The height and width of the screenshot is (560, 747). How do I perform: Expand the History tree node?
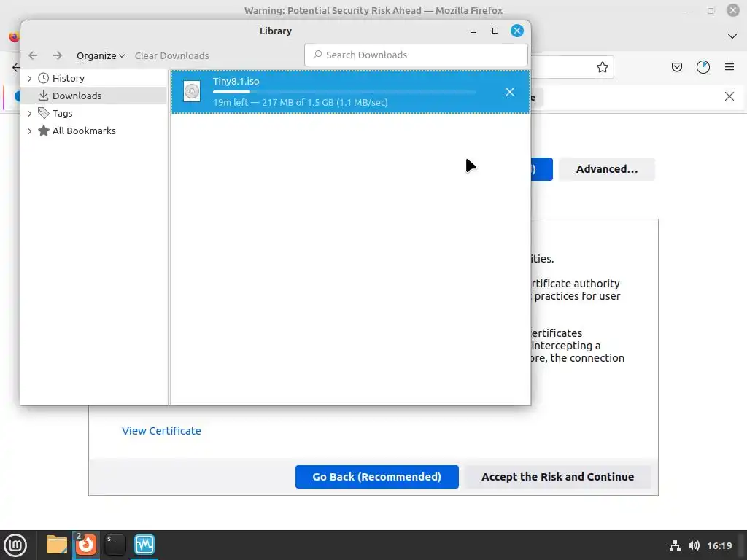click(x=29, y=78)
